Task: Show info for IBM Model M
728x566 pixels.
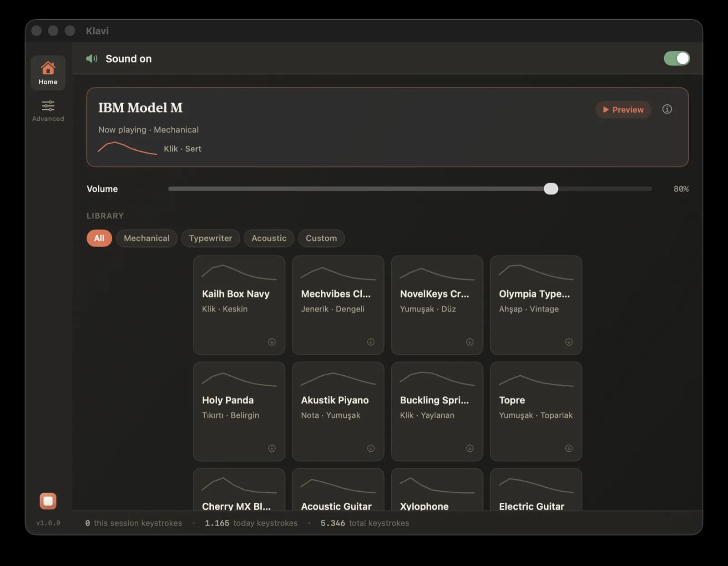Action: tap(667, 109)
